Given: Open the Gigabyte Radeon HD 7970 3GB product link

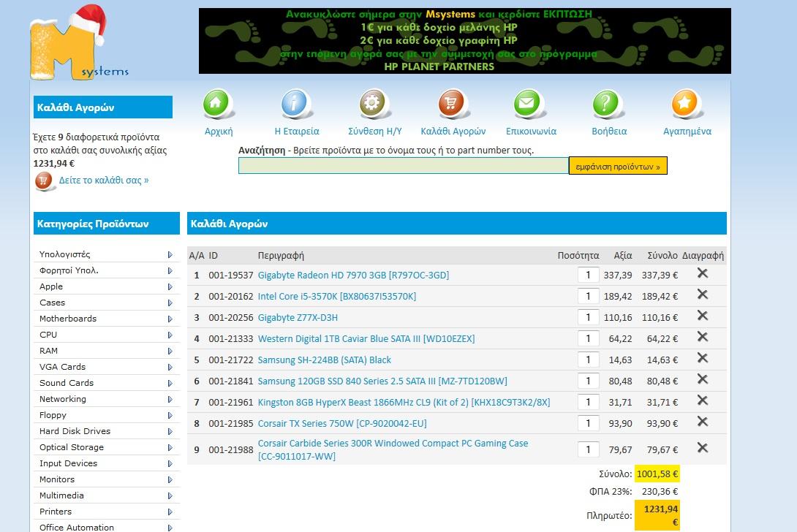Looking at the screenshot, I should (353, 275).
